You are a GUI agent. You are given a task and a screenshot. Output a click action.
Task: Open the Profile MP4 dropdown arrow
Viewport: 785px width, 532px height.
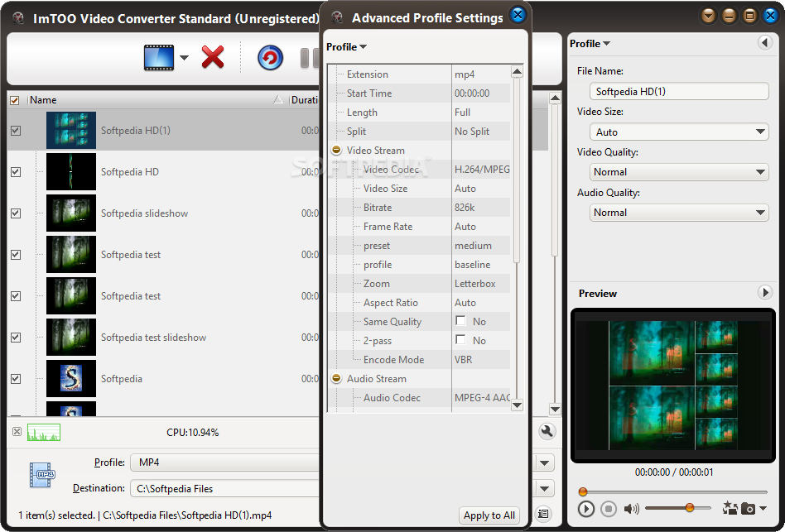tap(545, 463)
